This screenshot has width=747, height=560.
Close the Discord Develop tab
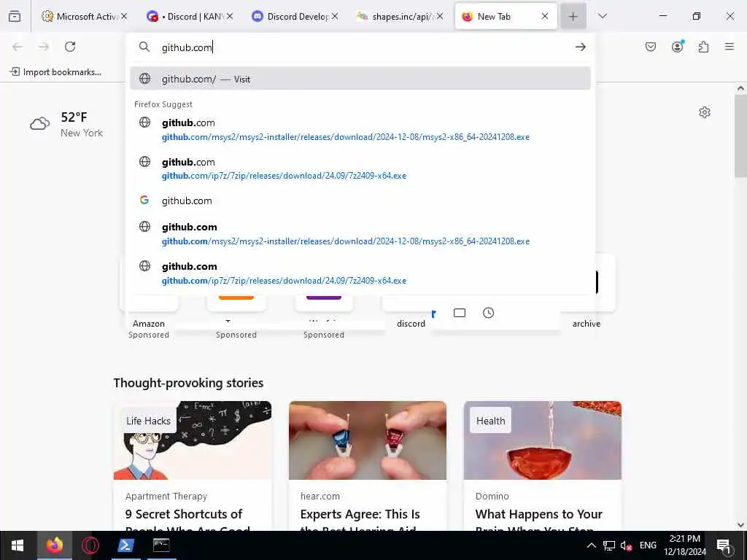click(x=335, y=16)
